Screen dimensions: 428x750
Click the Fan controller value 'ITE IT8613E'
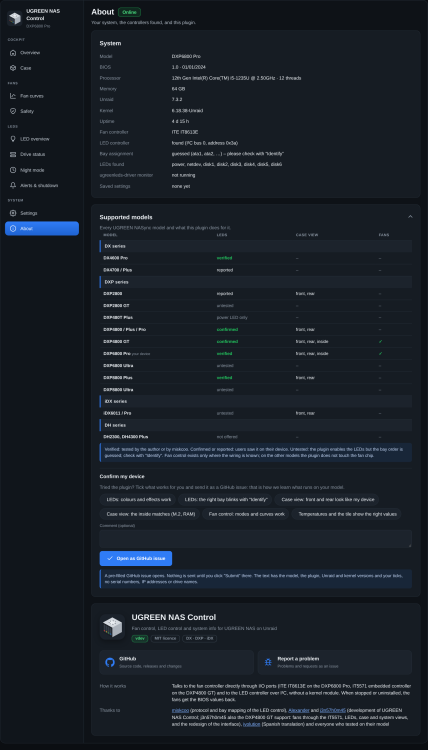(x=185, y=132)
